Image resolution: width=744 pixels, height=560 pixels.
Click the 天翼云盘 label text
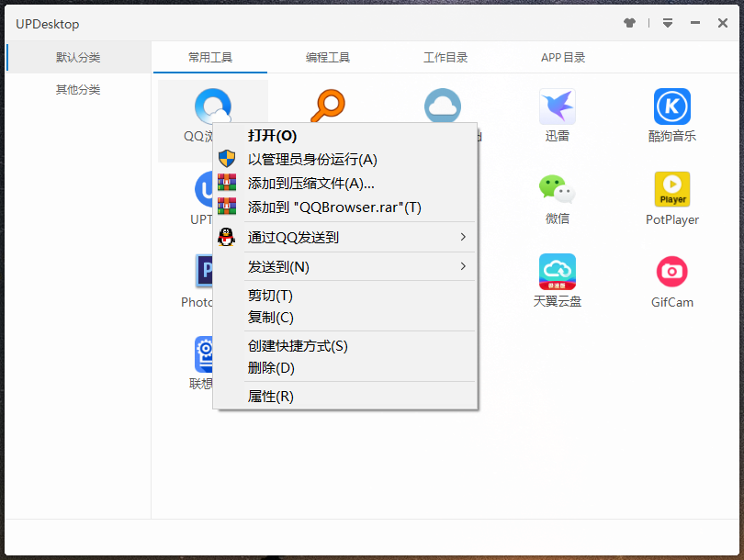(x=557, y=302)
